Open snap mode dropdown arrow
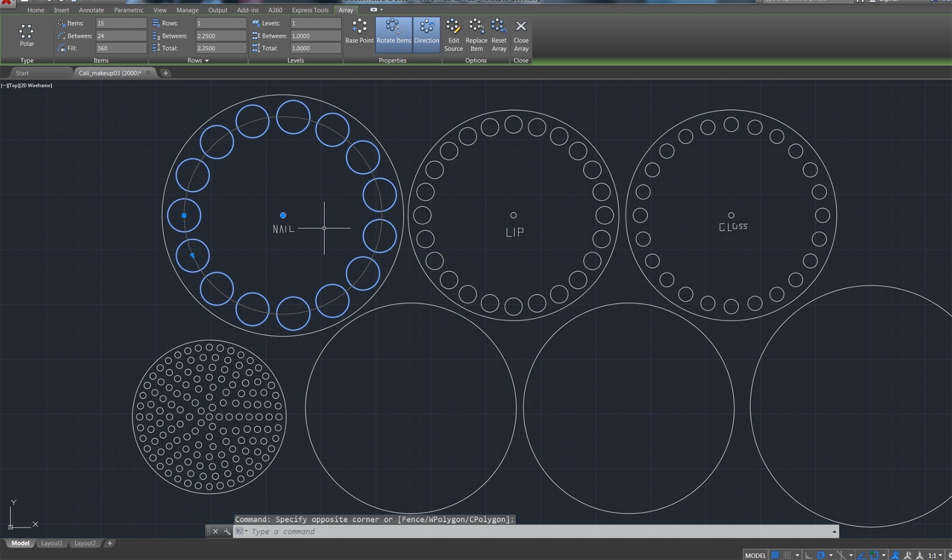This screenshot has height=560, width=952. click(x=797, y=555)
